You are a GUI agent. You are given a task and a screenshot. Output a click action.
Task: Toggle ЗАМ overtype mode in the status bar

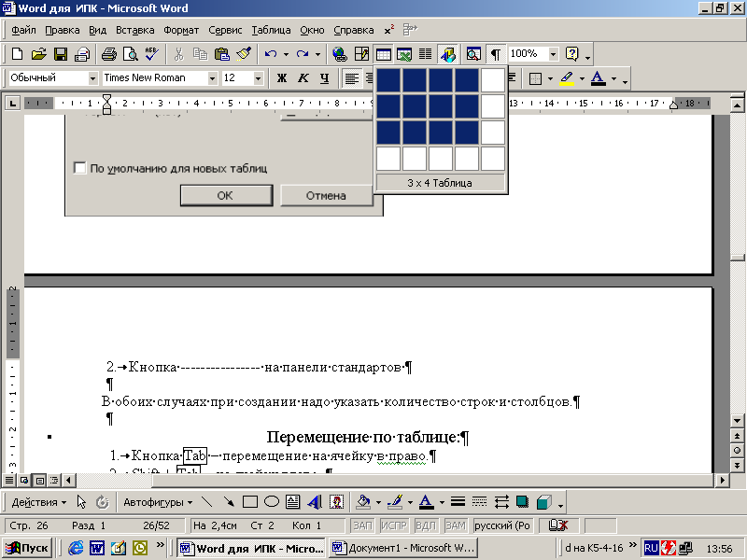[456, 525]
